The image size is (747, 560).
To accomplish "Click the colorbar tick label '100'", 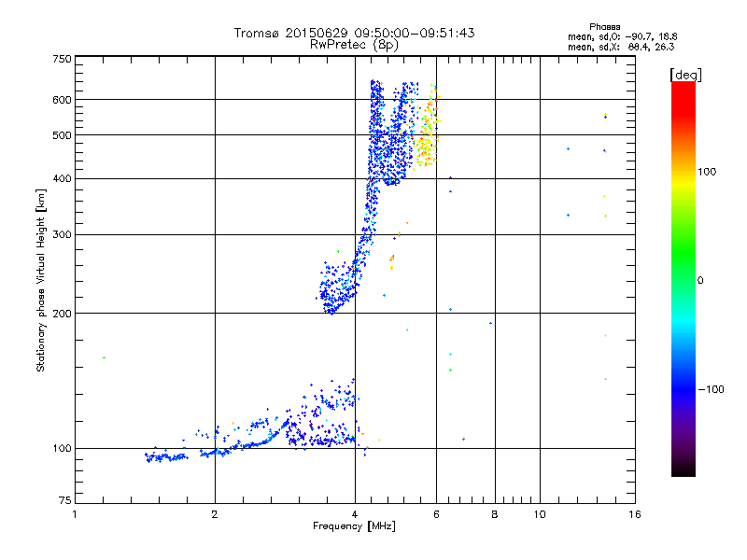I will click(707, 172).
